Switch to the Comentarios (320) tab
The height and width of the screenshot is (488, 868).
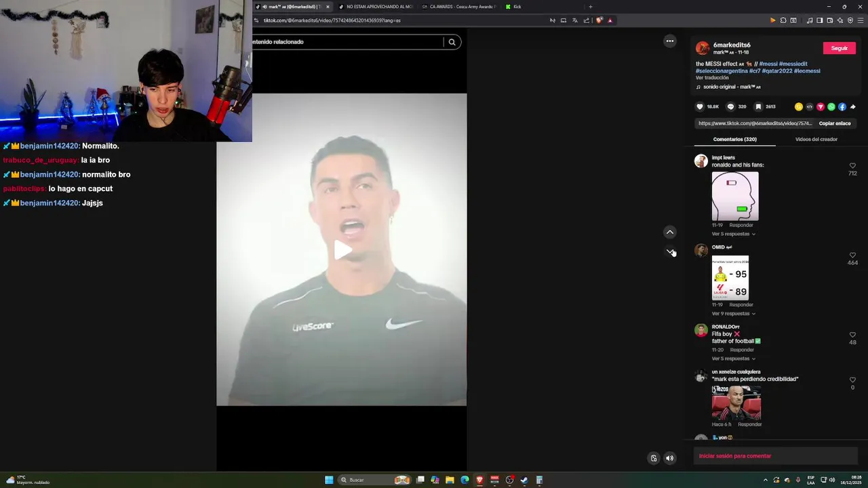click(x=735, y=139)
